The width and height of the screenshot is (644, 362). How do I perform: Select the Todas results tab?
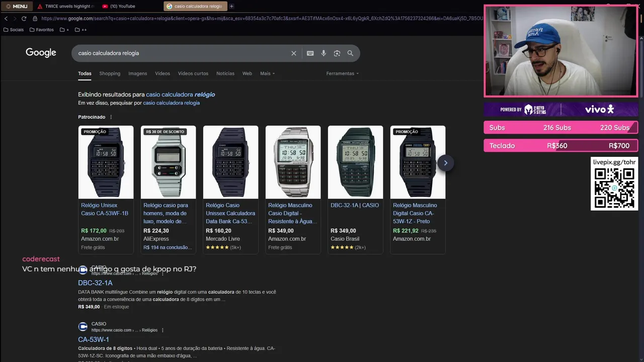[x=85, y=73]
